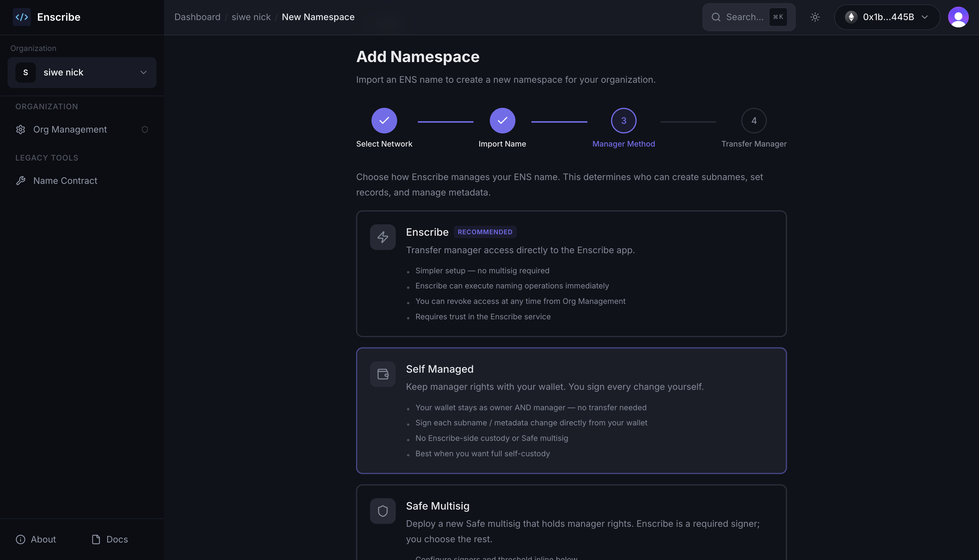Focus the Search field in top bar
Viewport: 979px width, 560px height.
tap(749, 17)
